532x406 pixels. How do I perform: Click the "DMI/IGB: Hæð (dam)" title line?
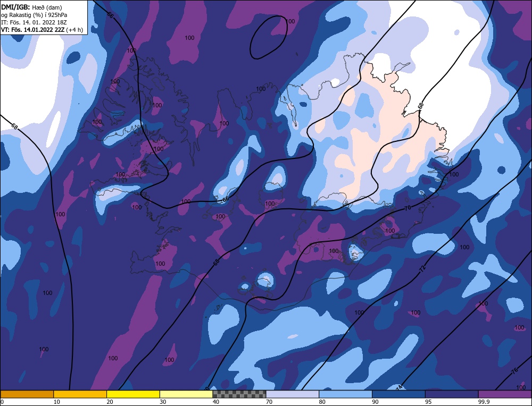click(31, 7)
